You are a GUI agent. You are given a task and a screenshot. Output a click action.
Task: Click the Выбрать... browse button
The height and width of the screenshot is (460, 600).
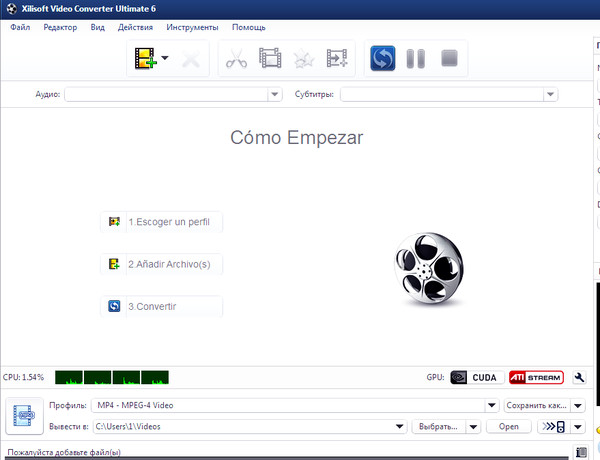pyautogui.click(x=439, y=427)
